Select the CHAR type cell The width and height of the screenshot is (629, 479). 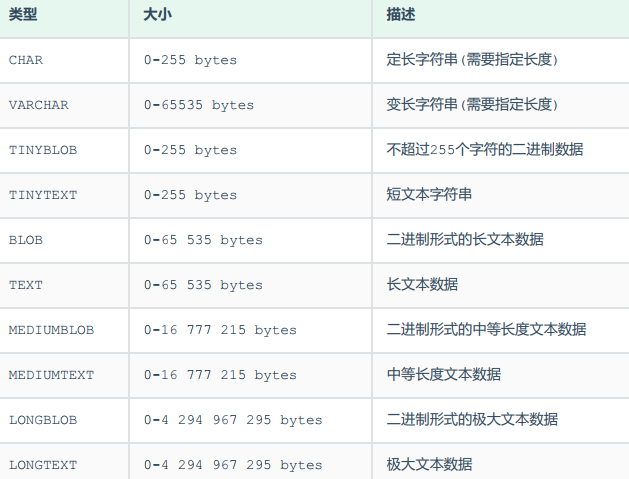[x=26, y=60]
